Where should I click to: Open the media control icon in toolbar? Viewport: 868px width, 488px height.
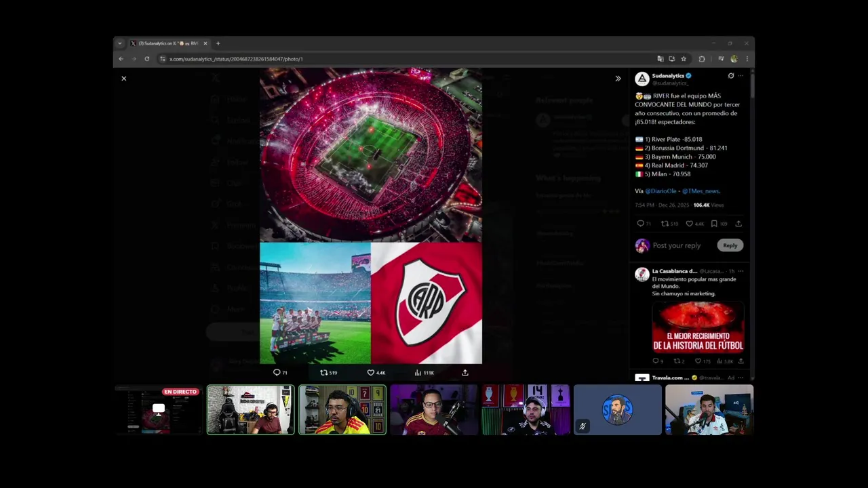click(x=721, y=59)
